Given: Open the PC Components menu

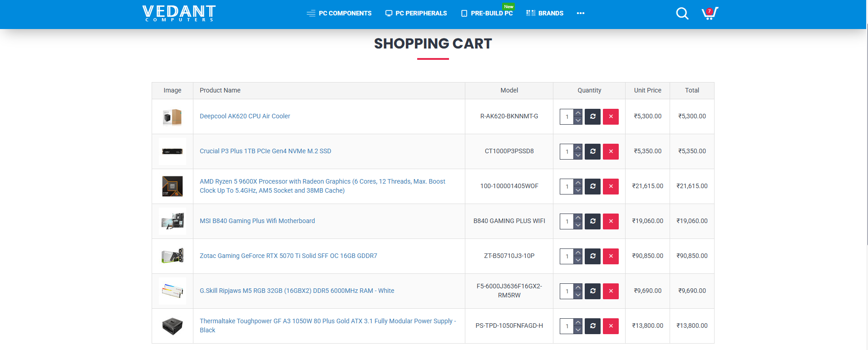Looking at the screenshot, I should (339, 13).
